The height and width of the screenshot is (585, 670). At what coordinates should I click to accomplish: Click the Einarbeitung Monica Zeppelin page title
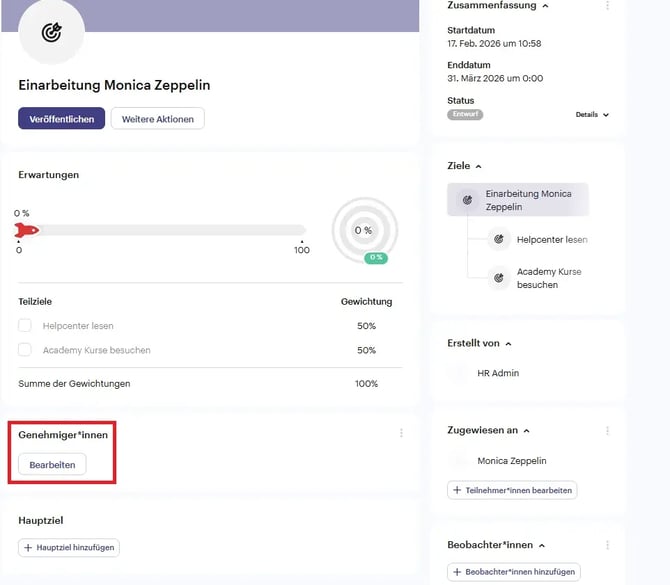tap(114, 85)
